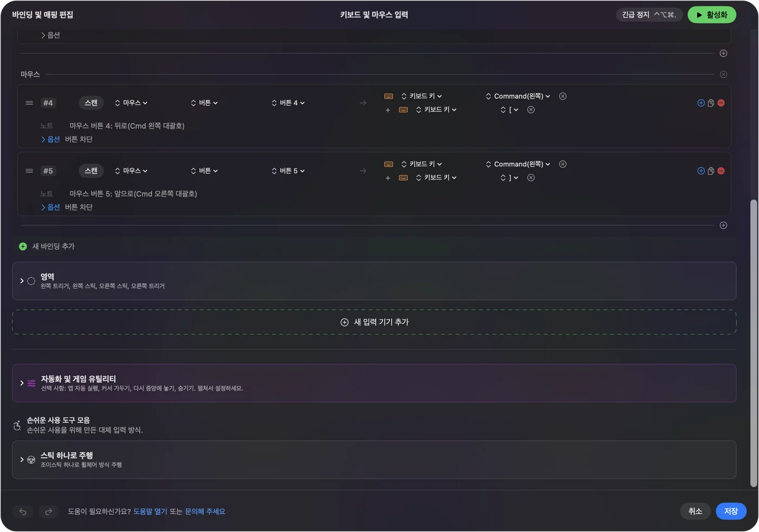The width and height of the screenshot is (759, 532).
Task: Click the plus sign beside #4's second 키보드 키 row
Action: tap(388, 110)
